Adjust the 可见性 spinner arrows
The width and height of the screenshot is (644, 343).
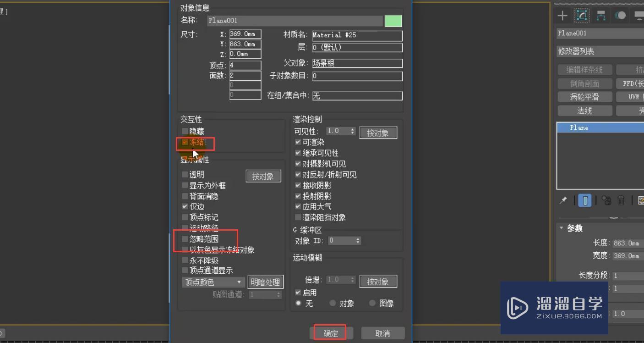352,131
